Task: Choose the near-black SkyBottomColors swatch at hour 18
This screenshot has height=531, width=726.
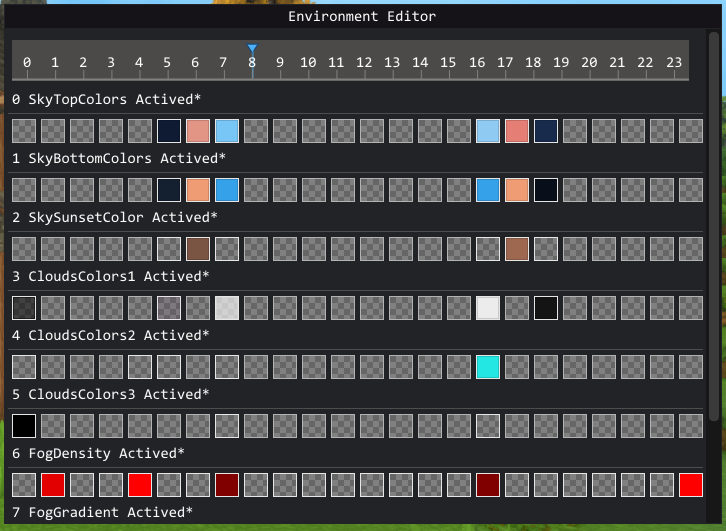Action: (546, 190)
